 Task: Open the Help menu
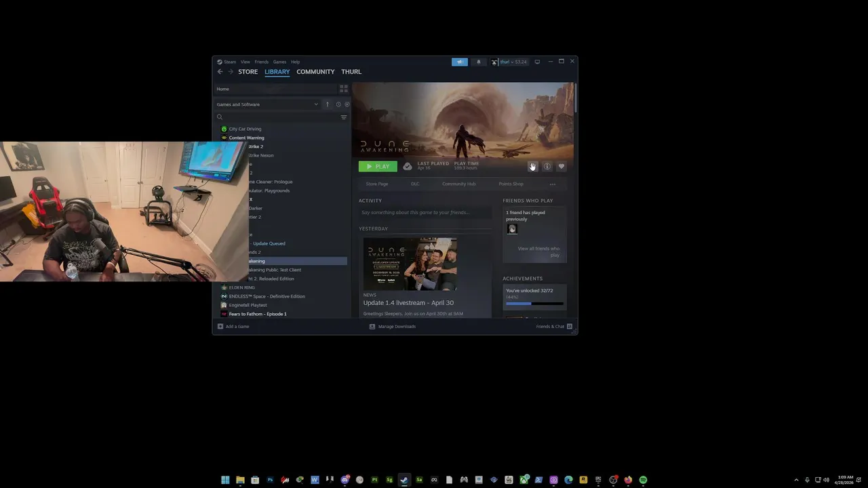pos(295,62)
